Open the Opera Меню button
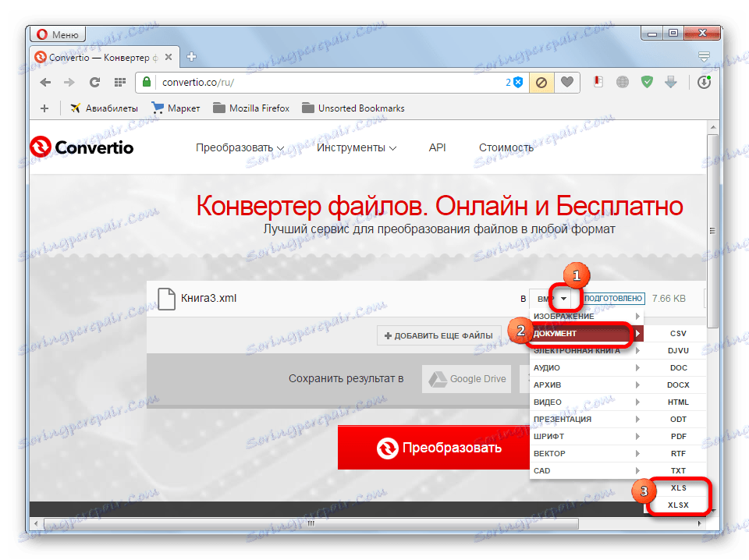Screen dimensions: 749x560 pyautogui.click(x=58, y=34)
